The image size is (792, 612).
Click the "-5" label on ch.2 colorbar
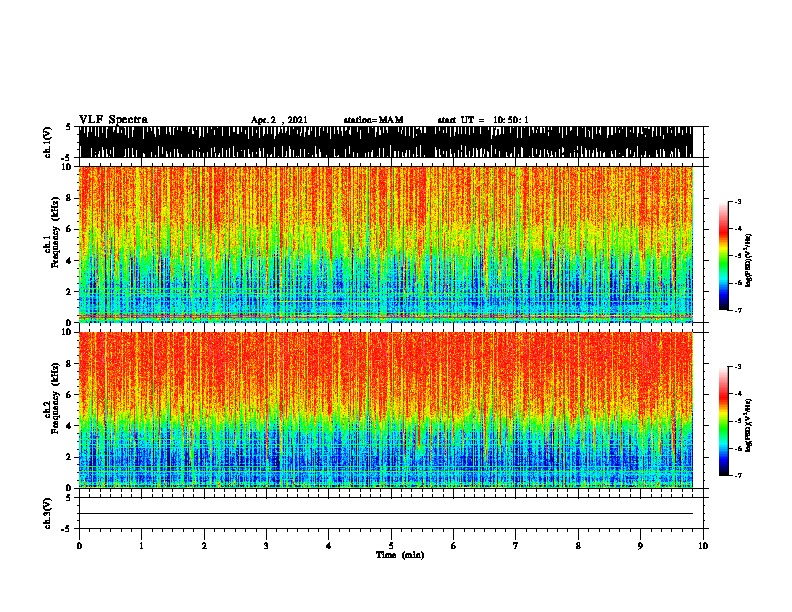point(738,421)
